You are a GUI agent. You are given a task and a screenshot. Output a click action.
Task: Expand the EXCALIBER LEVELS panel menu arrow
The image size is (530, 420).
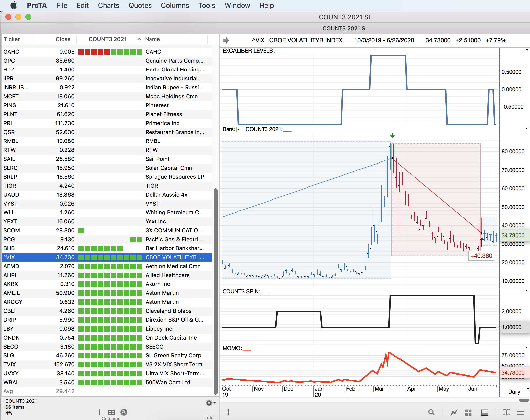click(527, 50)
